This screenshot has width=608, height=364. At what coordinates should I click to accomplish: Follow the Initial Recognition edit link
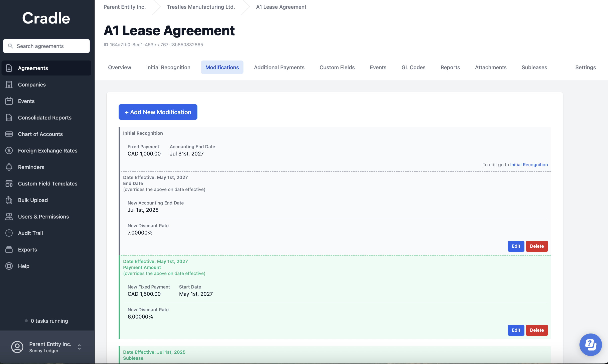click(529, 164)
